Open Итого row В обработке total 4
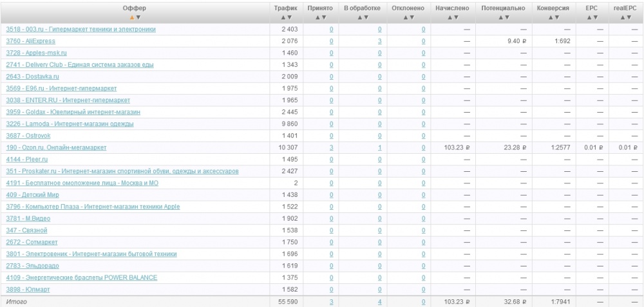The width and height of the screenshot is (644, 307). coord(380,302)
